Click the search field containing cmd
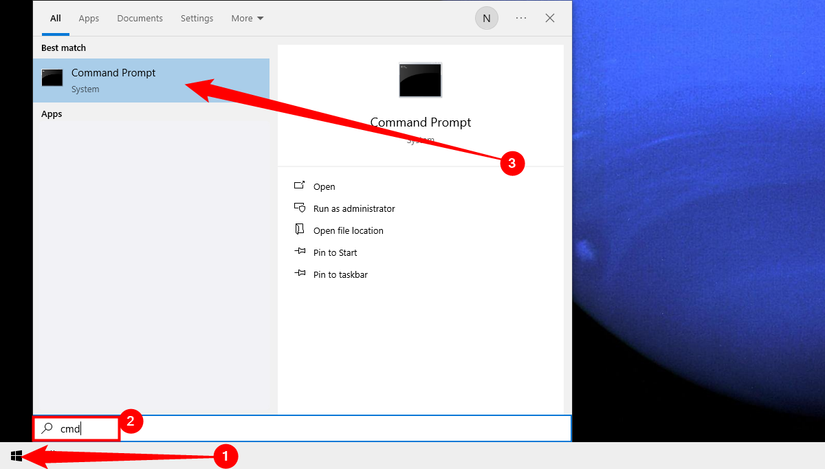825x469 pixels. (x=300, y=429)
